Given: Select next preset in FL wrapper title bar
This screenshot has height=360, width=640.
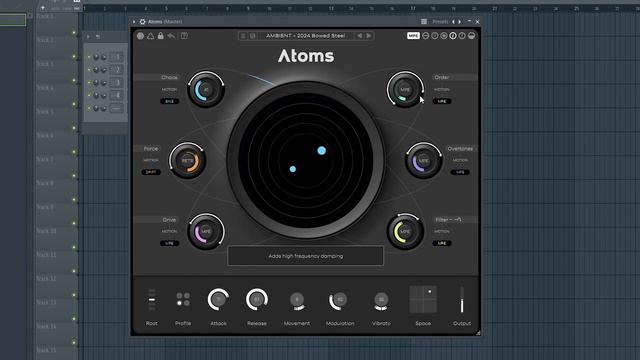Looking at the screenshot, I should click(x=460, y=22).
